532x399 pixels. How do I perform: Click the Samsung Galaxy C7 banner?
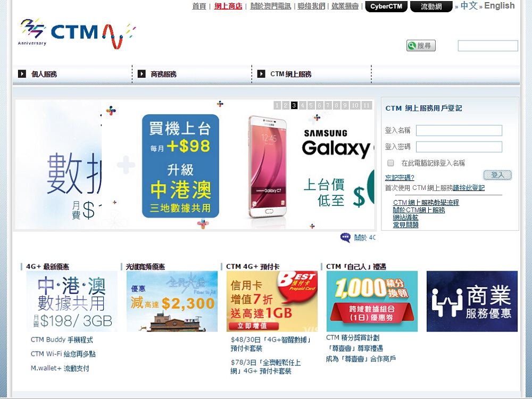(237, 164)
